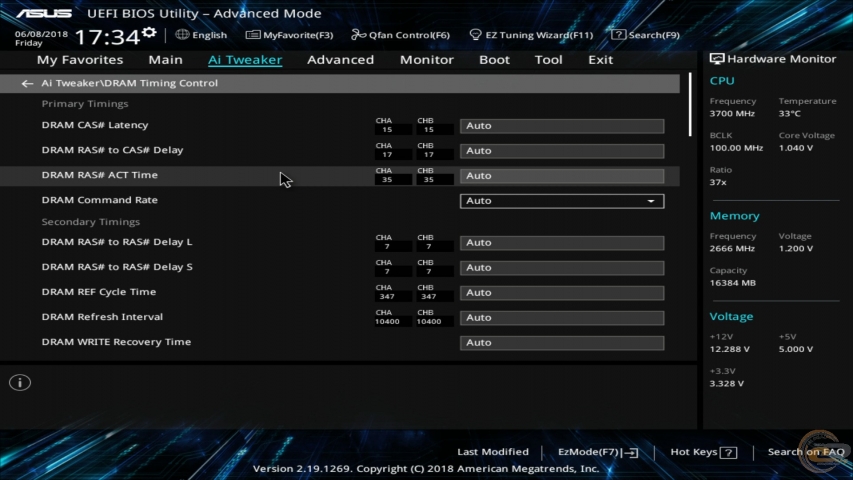
Task: Click Last Modified in the footer
Action: click(493, 452)
